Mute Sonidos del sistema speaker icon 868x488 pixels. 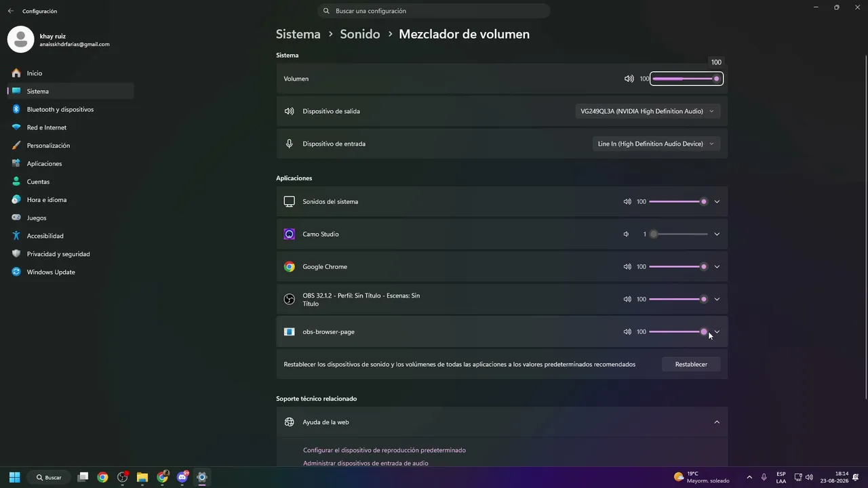click(x=627, y=201)
